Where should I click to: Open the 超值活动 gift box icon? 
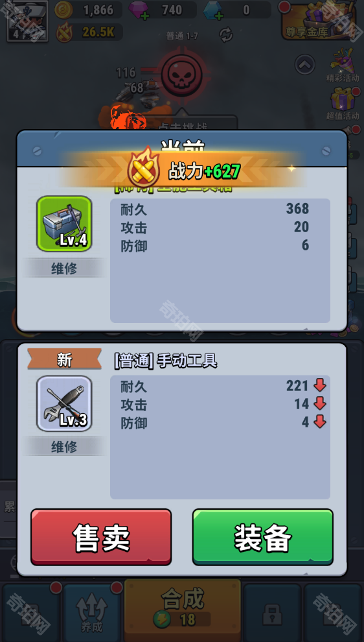pyautogui.click(x=343, y=104)
